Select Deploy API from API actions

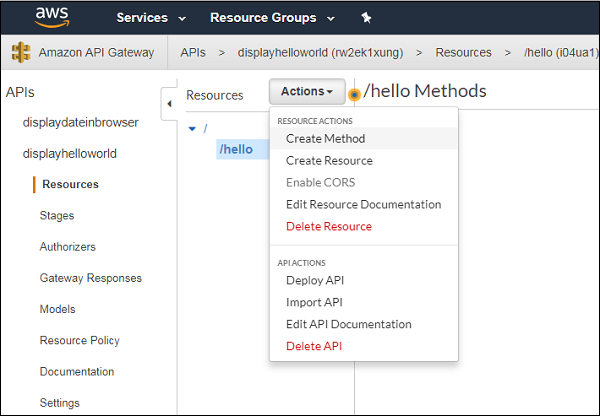(x=315, y=281)
